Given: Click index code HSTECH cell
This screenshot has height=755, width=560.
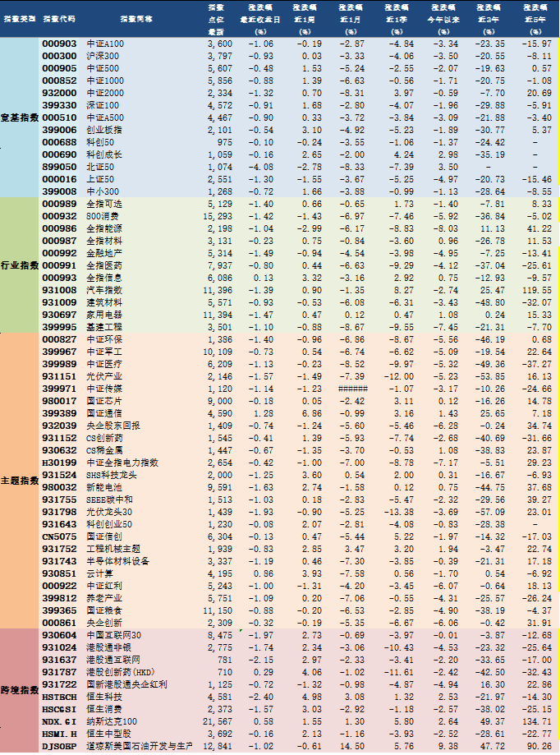Looking at the screenshot, I should coord(59,697).
